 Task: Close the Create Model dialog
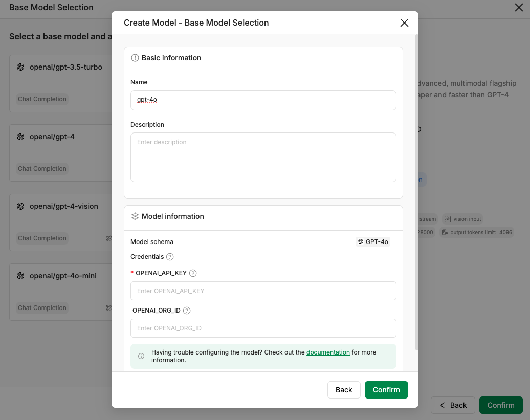point(404,23)
